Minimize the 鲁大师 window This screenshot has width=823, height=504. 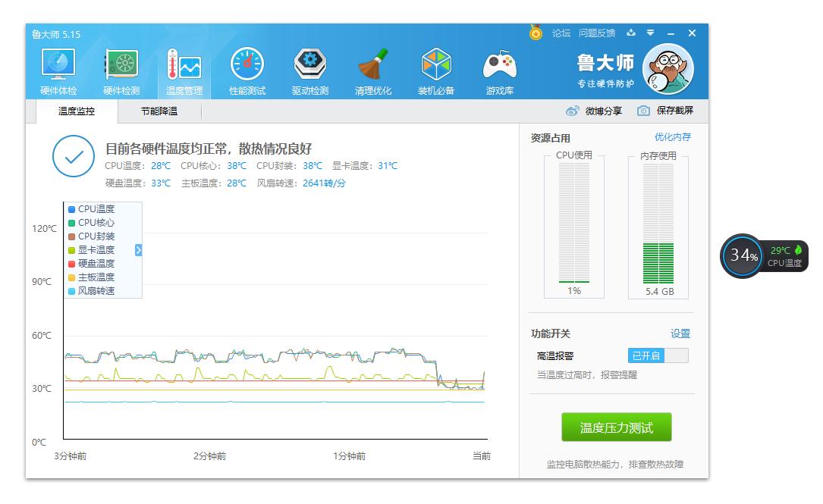671,33
